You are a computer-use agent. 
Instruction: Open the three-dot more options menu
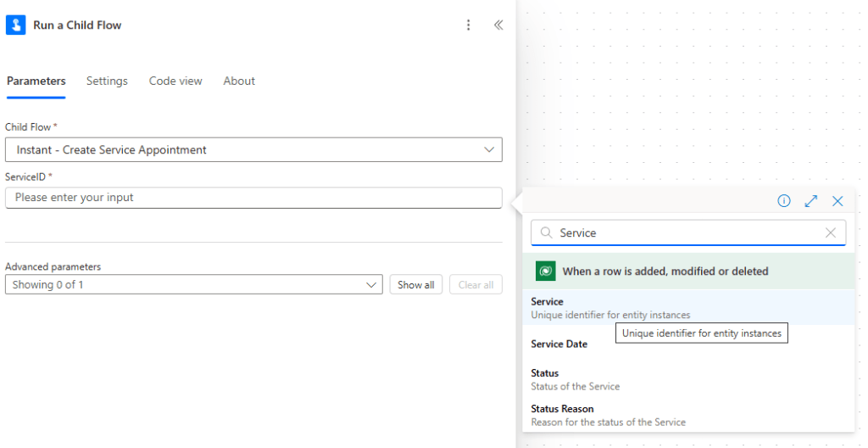[x=468, y=25]
